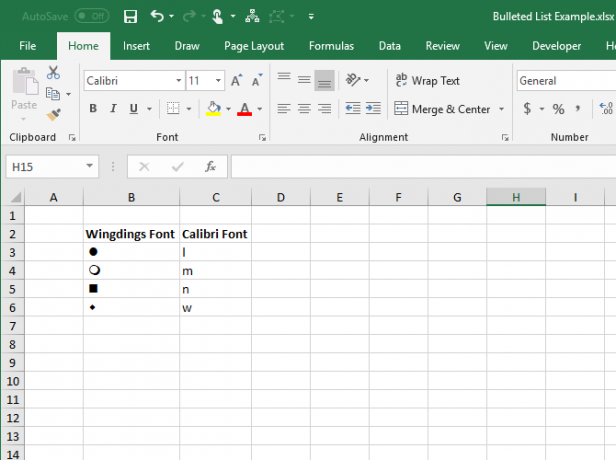Apply red Font Color swatch
The height and width of the screenshot is (460, 616).
point(244,108)
